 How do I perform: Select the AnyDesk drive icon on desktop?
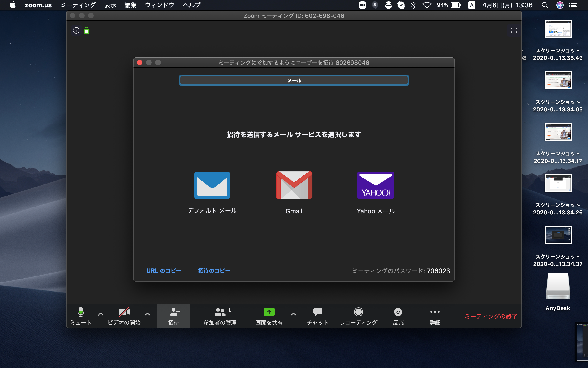point(558,286)
